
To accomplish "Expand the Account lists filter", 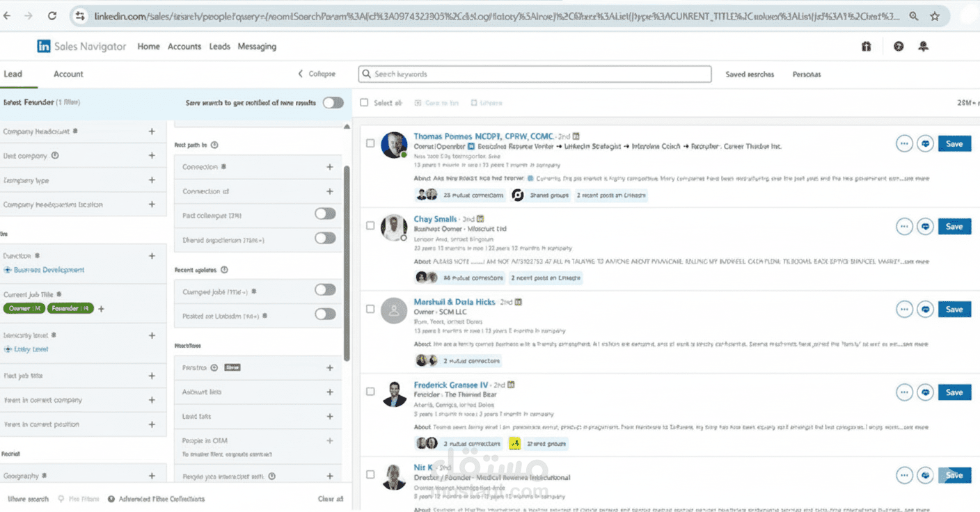I will (330, 392).
